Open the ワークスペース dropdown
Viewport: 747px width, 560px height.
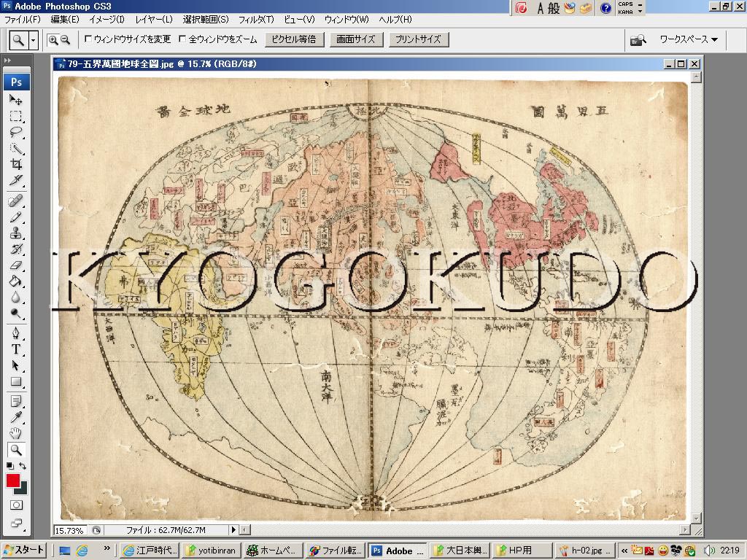689,39
